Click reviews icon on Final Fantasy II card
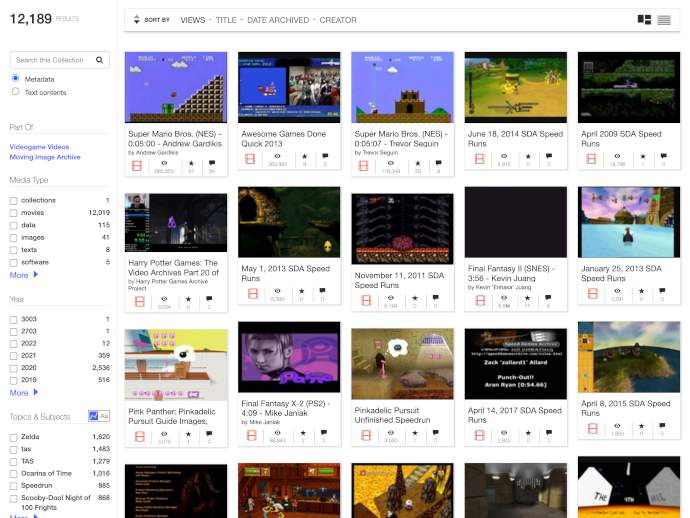The height and width of the screenshot is (518, 690). [548, 298]
